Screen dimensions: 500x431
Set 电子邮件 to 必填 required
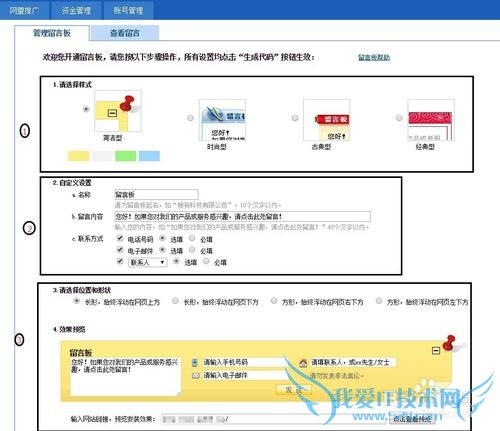[192, 250]
